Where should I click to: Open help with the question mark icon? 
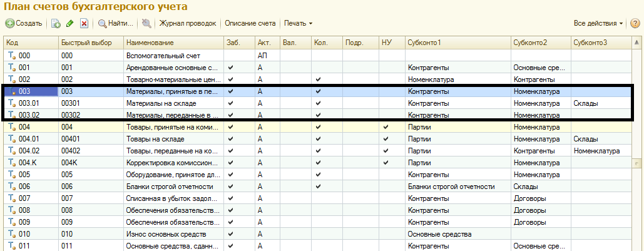635,24
